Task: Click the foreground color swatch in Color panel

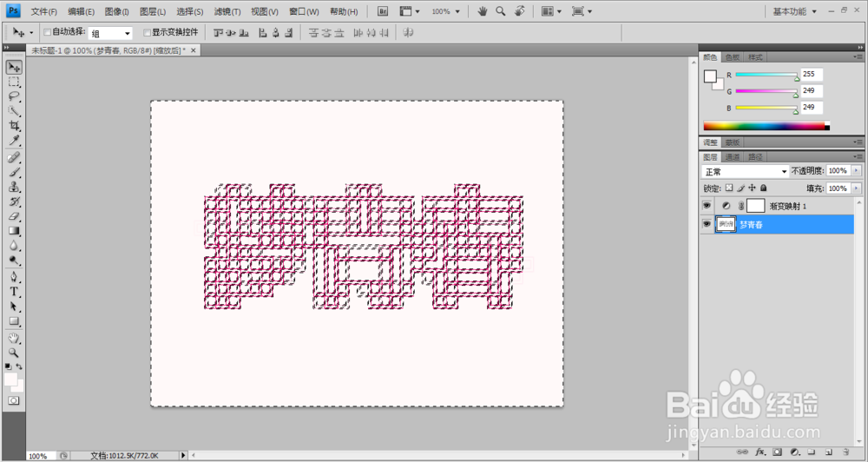Action: tap(710, 76)
